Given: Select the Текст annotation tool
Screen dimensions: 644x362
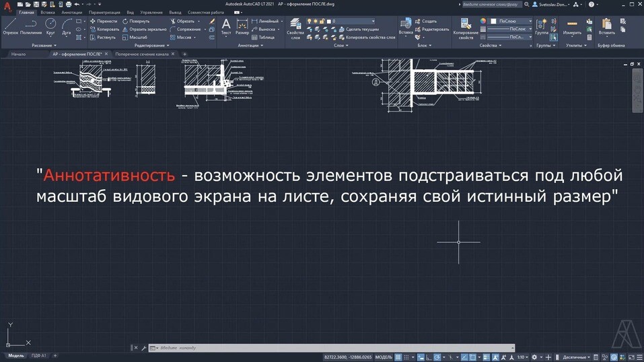Looking at the screenshot, I should pyautogui.click(x=226, y=27).
